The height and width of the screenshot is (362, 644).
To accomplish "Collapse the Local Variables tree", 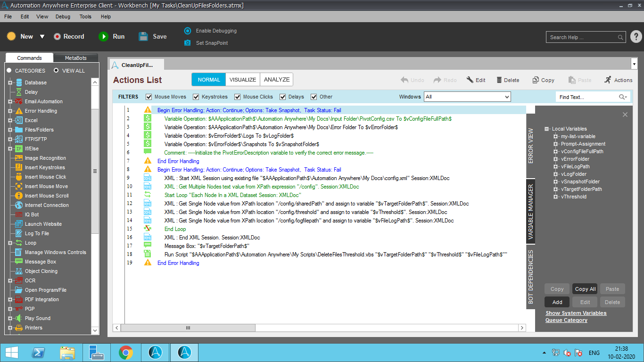I will [x=547, y=129].
